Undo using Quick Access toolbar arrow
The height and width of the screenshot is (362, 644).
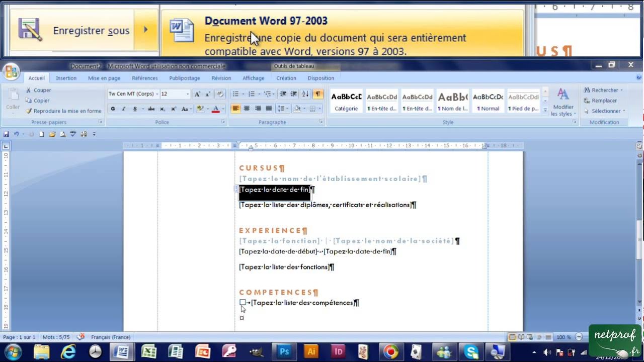pyautogui.click(x=16, y=134)
